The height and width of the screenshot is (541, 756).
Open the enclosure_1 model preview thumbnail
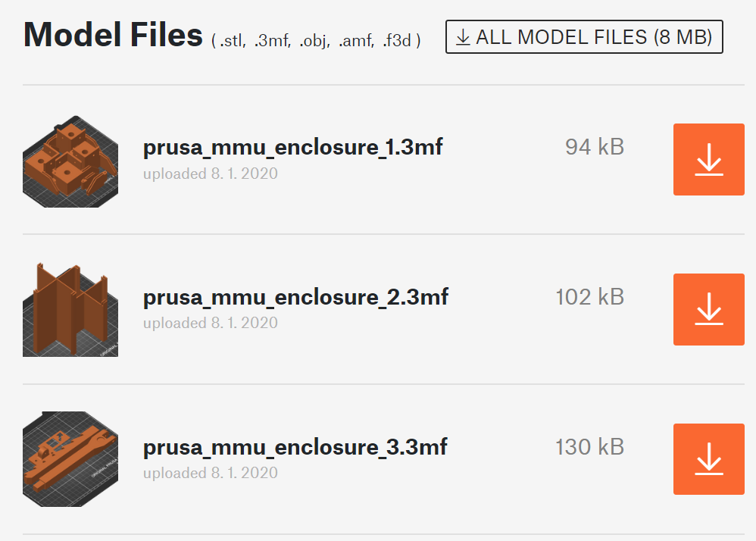tap(70, 161)
